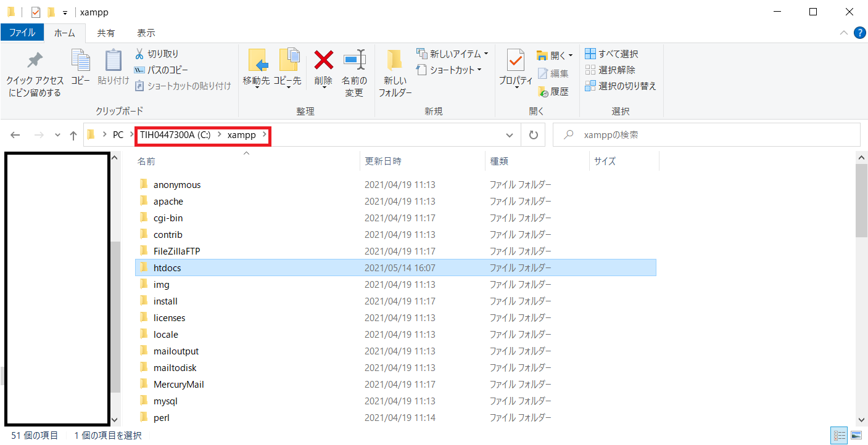This screenshot has height=445, width=868.
Task: Open the blue help question icon
Action: pyautogui.click(x=859, y=33)
